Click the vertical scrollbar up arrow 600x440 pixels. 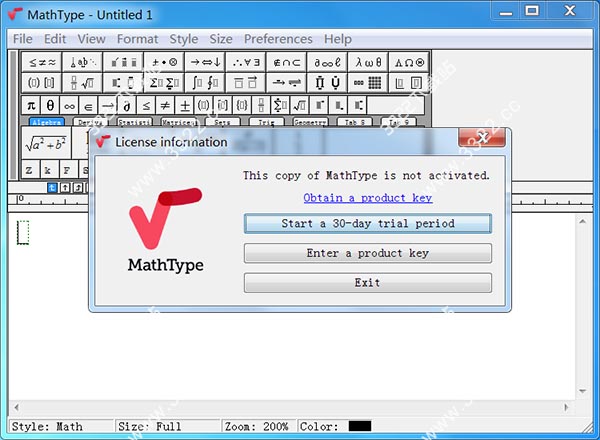[582, 222]
